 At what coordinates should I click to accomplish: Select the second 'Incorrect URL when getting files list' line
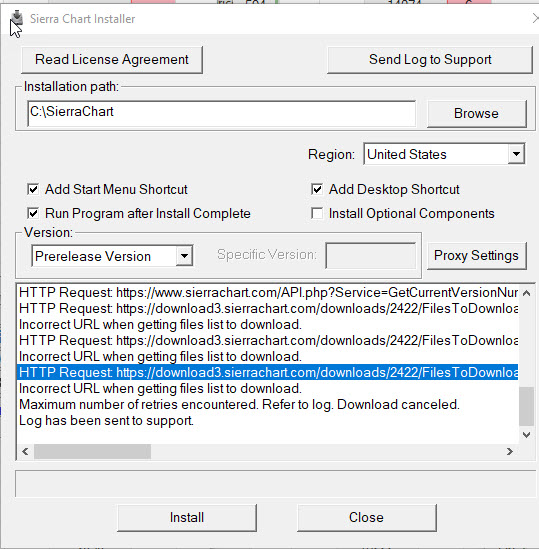[268, 356]
